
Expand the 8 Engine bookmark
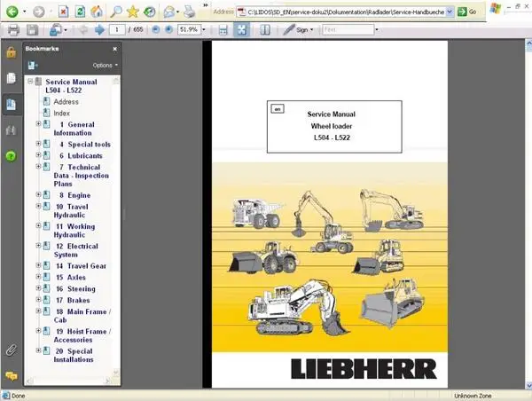point(38,194)
